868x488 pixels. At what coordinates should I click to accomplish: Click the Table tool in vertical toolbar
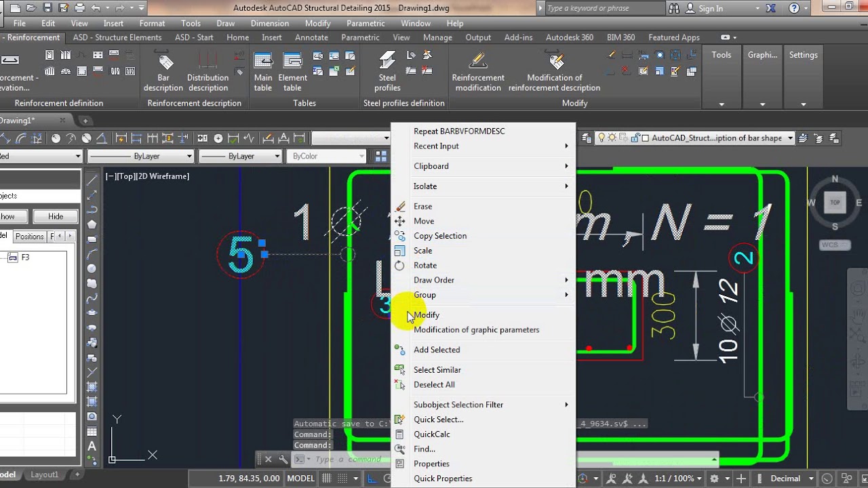click(x=92, y=432)
